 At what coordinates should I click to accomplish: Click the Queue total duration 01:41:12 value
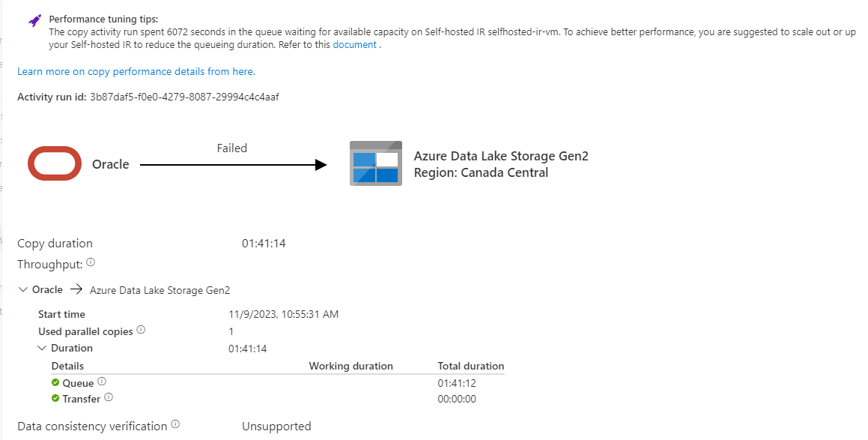(x=457, y=383)
